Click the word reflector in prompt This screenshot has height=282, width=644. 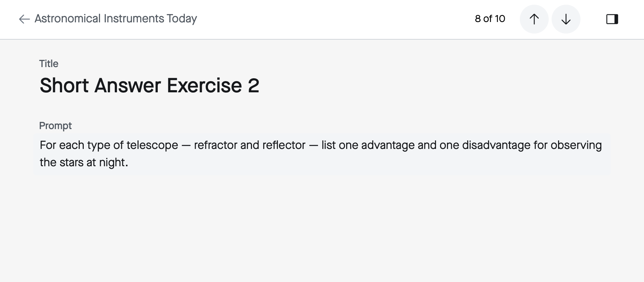tap(284, 145)
